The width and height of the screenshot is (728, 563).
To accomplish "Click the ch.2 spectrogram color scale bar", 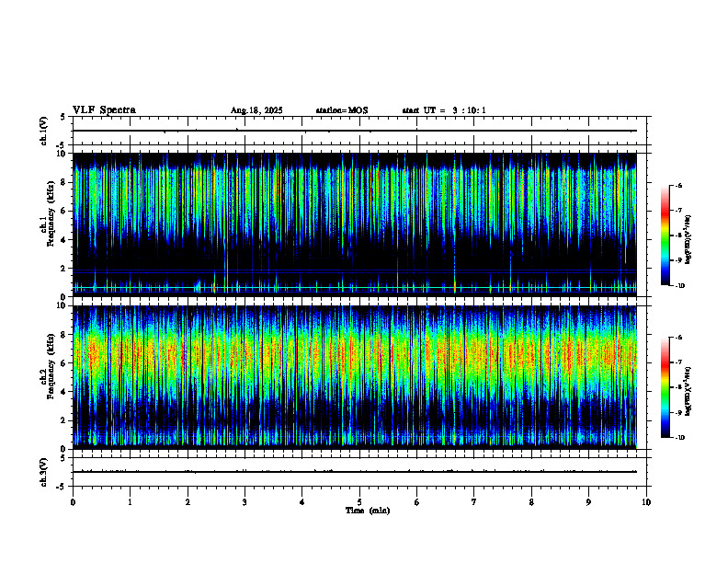I will pyautogui.click(x=665, y=387).
